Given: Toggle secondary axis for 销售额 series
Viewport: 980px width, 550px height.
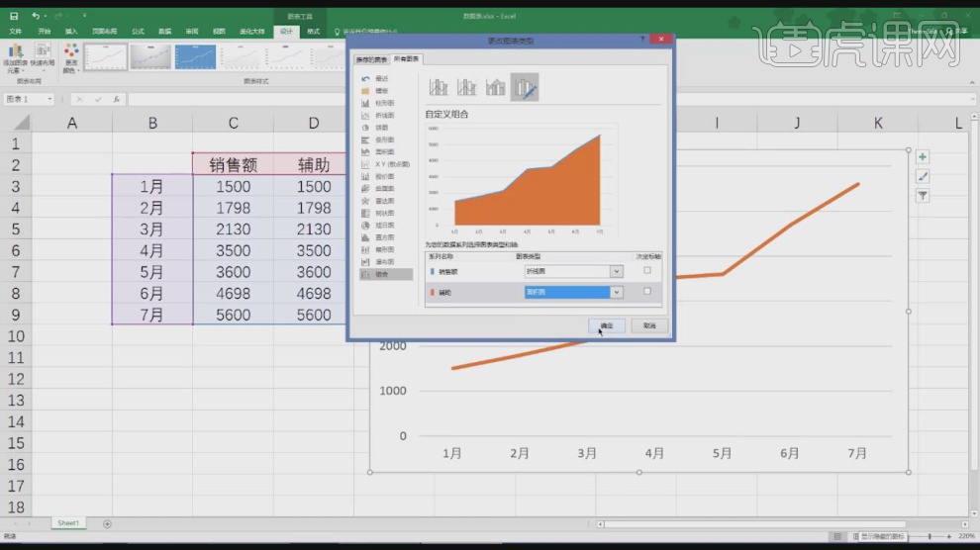Looking at the screenshot, I should coord(647,270).
